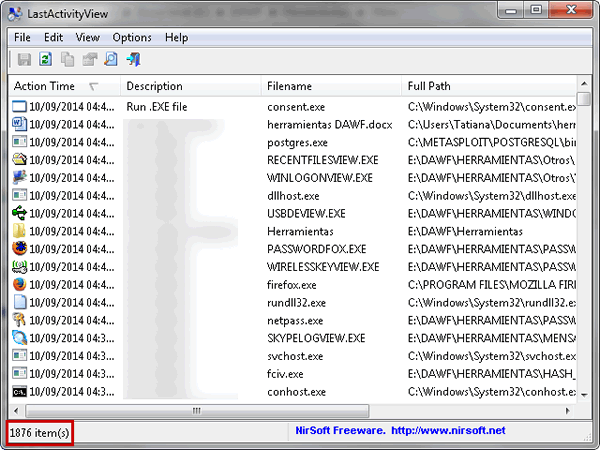This screenshot has height=450, width=600.
Task: Select the RECENTFILESVIEW.EXE filename cell
Action: 323,160
